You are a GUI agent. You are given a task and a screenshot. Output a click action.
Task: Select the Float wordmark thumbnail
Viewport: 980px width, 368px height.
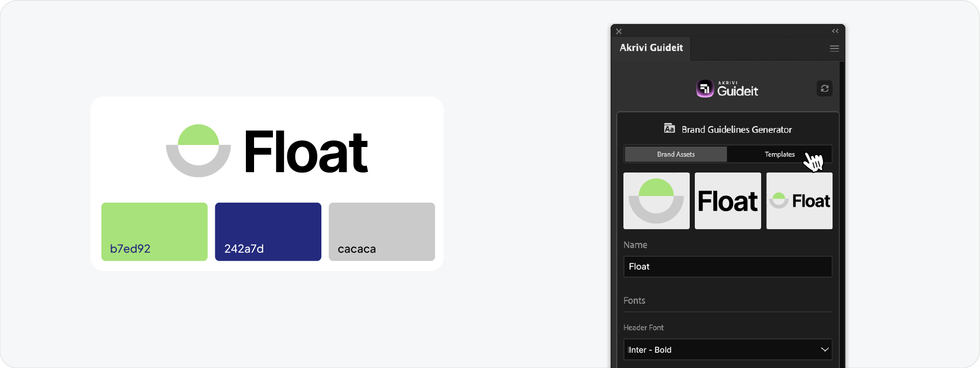tap(727, 200)
